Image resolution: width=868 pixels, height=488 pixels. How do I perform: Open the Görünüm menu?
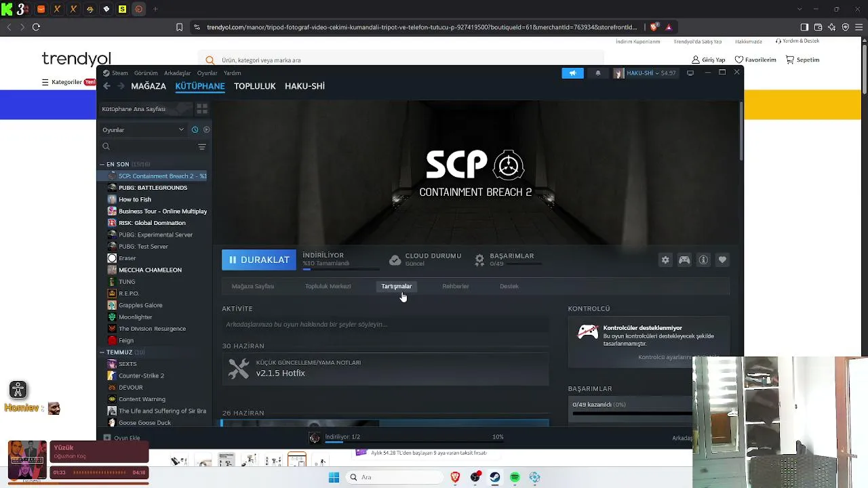click(x=146, y=73)
